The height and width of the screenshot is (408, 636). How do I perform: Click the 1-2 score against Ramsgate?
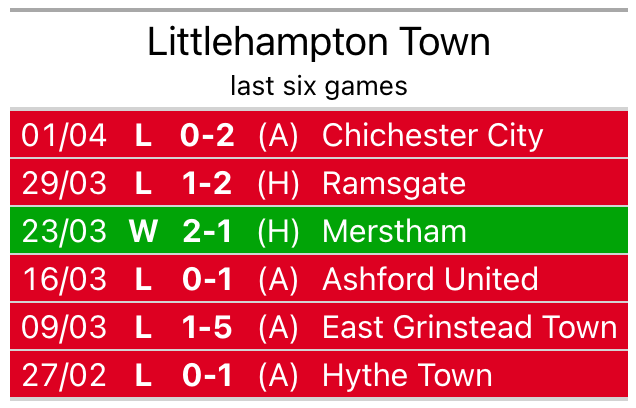(x=207, y=184)
